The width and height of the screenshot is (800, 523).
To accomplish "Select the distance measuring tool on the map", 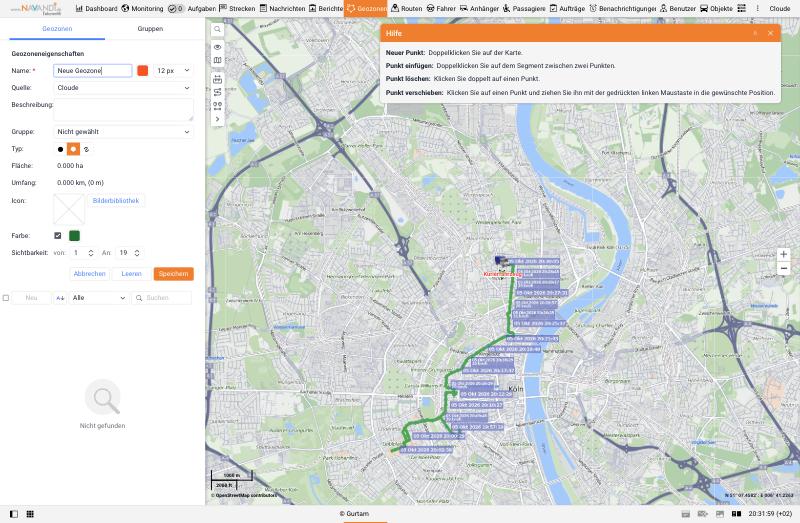I will pos(217,80).
